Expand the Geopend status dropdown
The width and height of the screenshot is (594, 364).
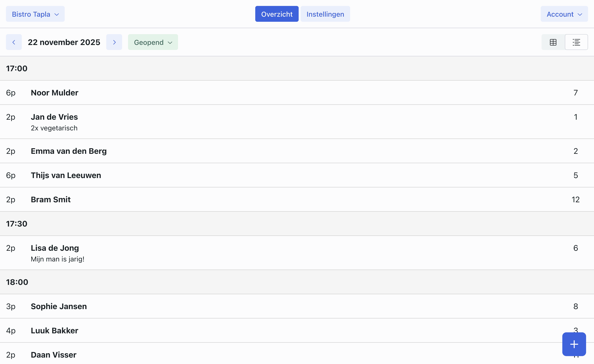(x=153, y=42)
